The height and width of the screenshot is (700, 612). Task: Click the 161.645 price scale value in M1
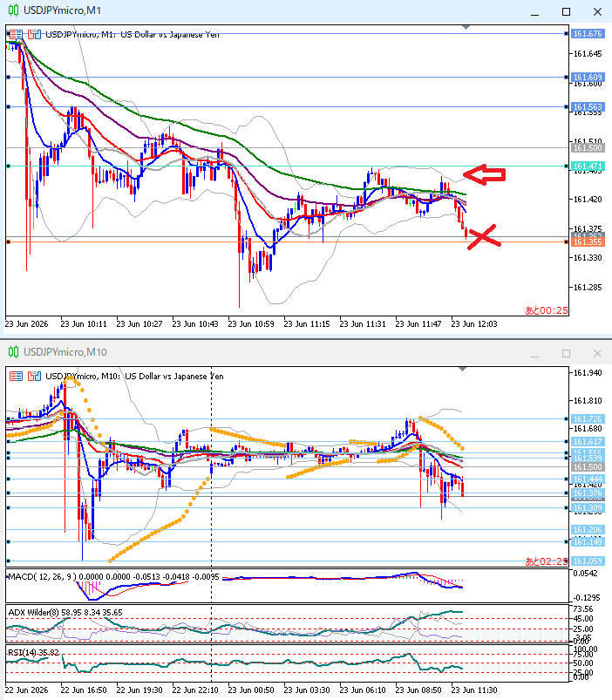pos(588,54)
